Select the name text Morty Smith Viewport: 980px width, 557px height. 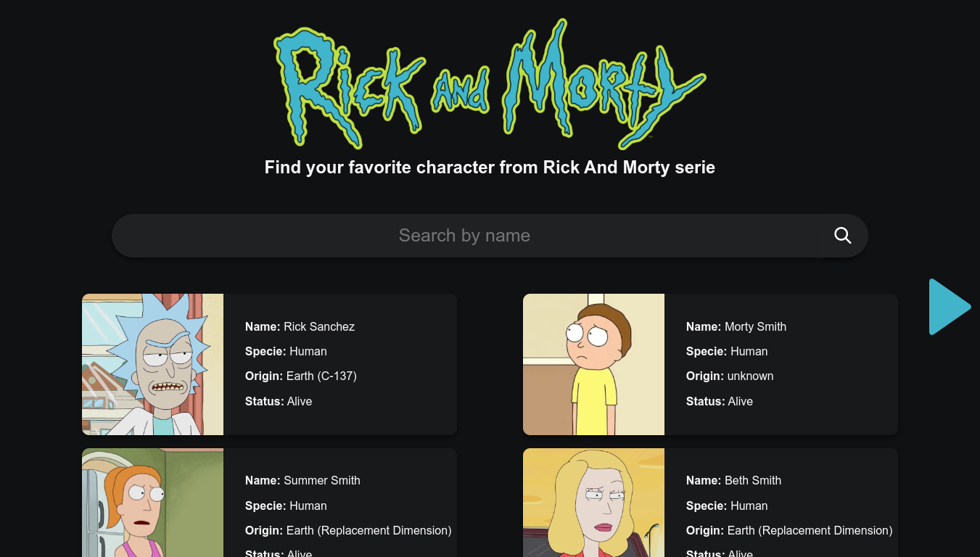(755, 326)
